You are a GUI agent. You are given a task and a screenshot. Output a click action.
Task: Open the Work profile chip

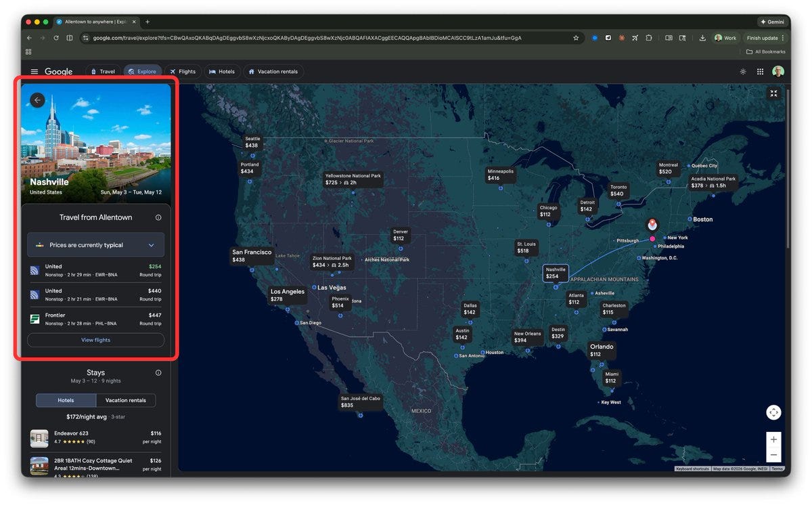pos(725,38)
